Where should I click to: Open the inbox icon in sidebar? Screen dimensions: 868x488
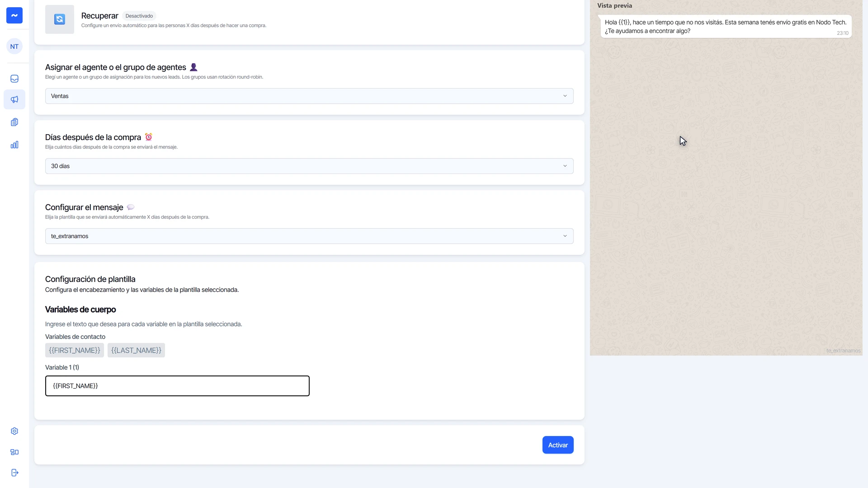14,79
